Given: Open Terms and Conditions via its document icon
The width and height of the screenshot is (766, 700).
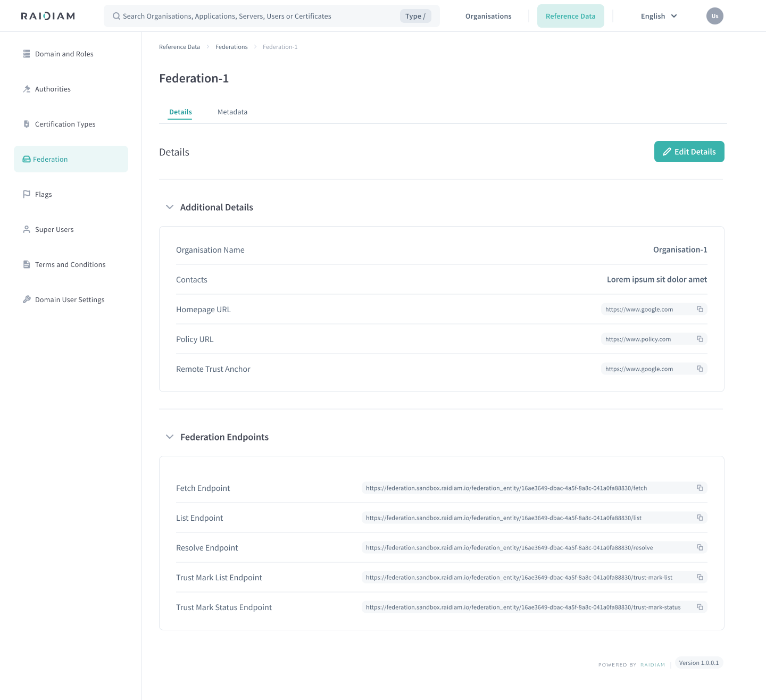Looking at the screenshot, I should (x=27, y=264).
